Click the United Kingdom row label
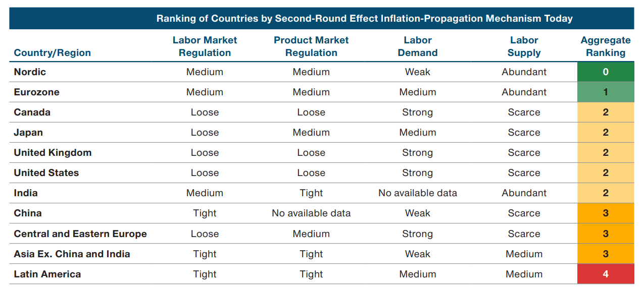 53,152
